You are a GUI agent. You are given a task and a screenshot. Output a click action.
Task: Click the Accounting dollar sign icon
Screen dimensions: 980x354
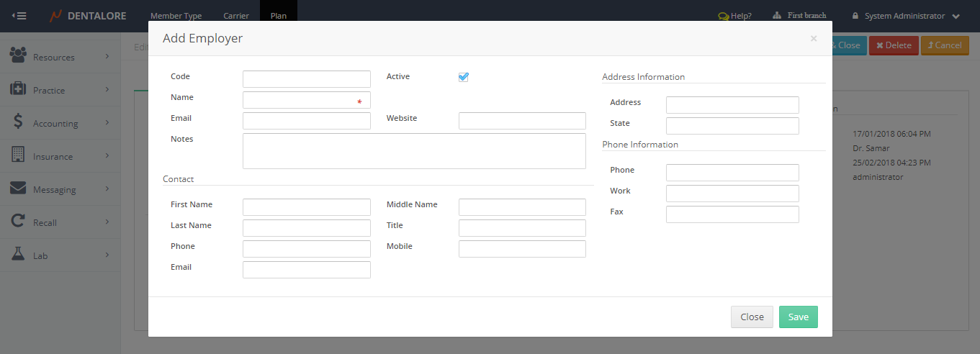[18, 122]
